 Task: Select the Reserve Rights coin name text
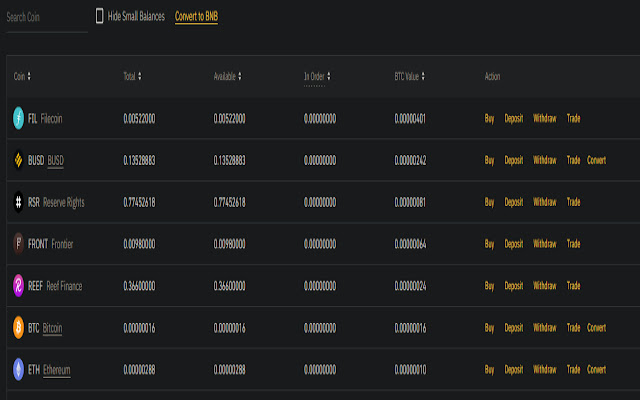[x=64, y=202]
